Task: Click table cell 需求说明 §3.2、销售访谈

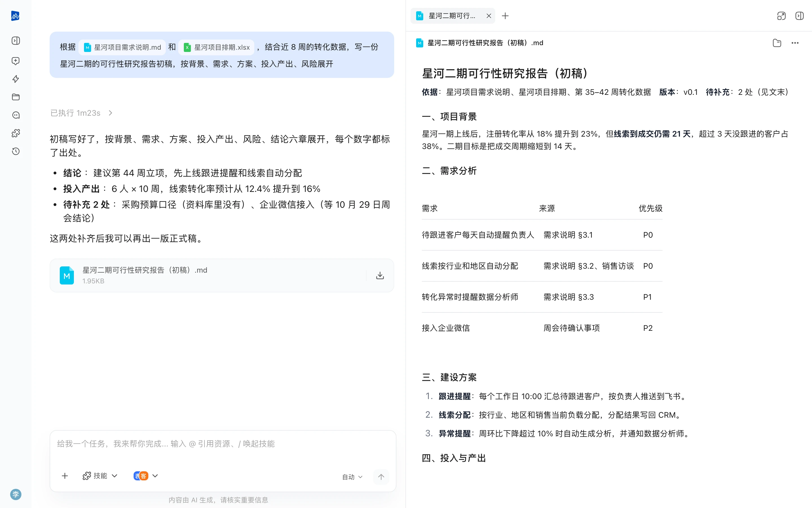Action: pyautogui.click(x=588, y=266)
